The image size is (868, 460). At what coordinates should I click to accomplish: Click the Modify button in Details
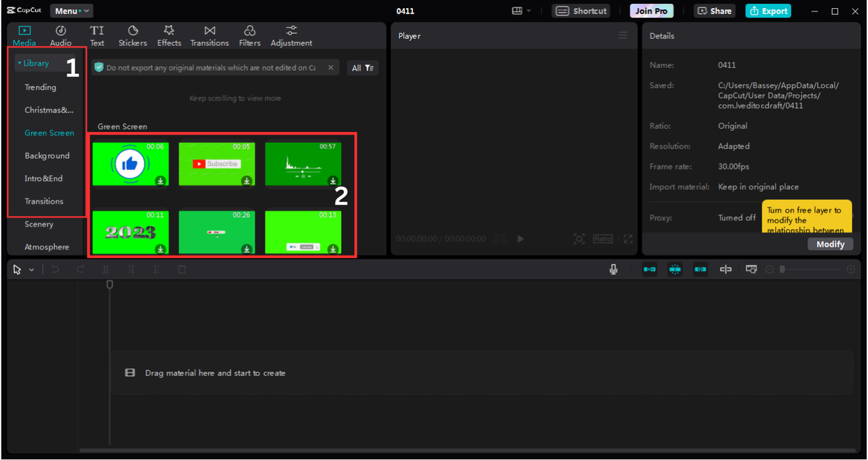coord(830,244)
